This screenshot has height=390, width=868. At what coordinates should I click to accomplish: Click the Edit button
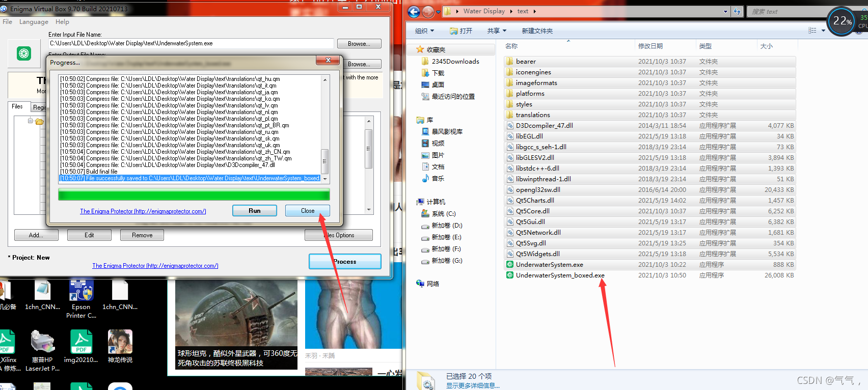pyautogui.click(x=89, y=235)
